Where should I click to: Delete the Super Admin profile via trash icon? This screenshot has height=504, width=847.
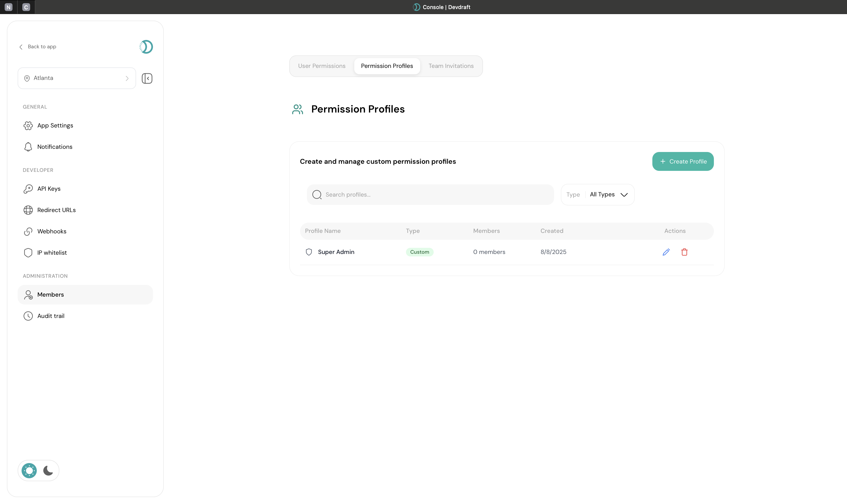(684, 252)
